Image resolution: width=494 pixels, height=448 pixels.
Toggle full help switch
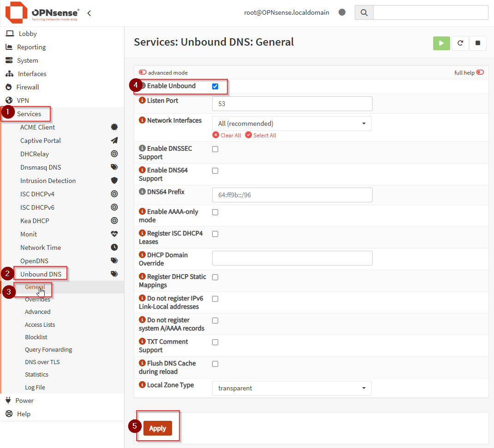480,72
